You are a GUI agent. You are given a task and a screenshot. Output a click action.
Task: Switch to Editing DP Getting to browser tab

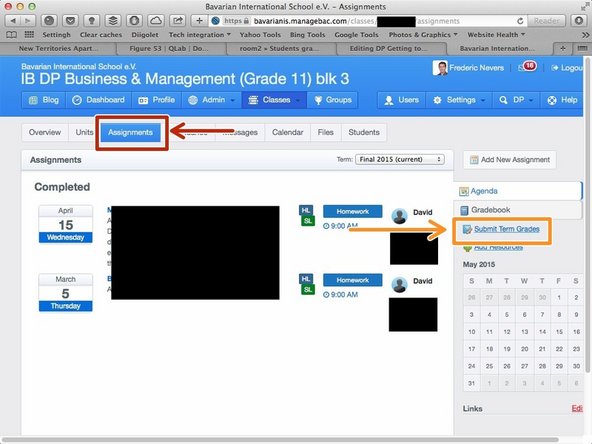tap(388, 48)
